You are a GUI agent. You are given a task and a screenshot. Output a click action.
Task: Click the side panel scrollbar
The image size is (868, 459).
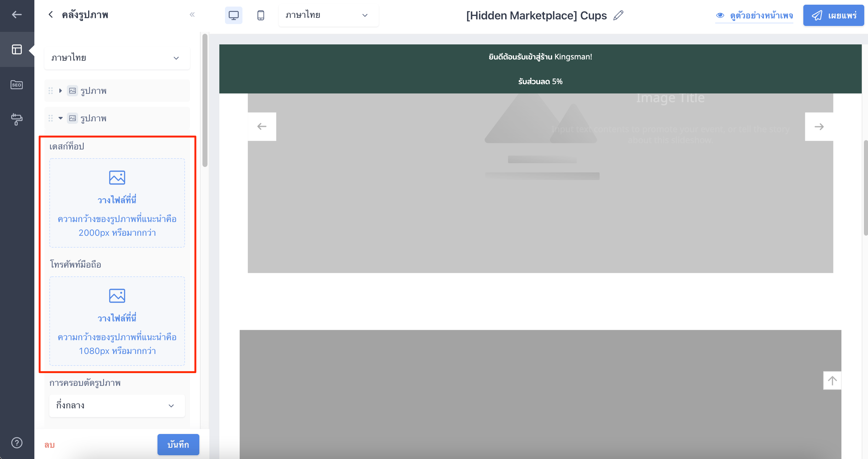coord(205,100)
